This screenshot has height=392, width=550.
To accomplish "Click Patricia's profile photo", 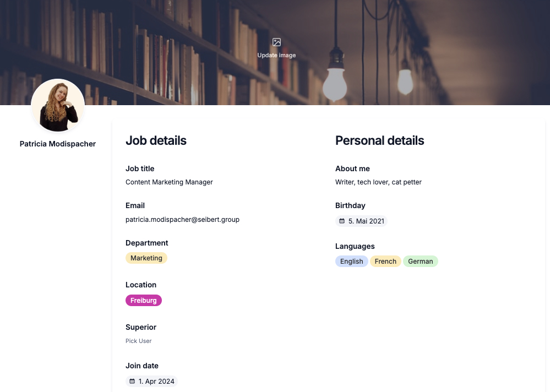I will [x=58, y=106].
